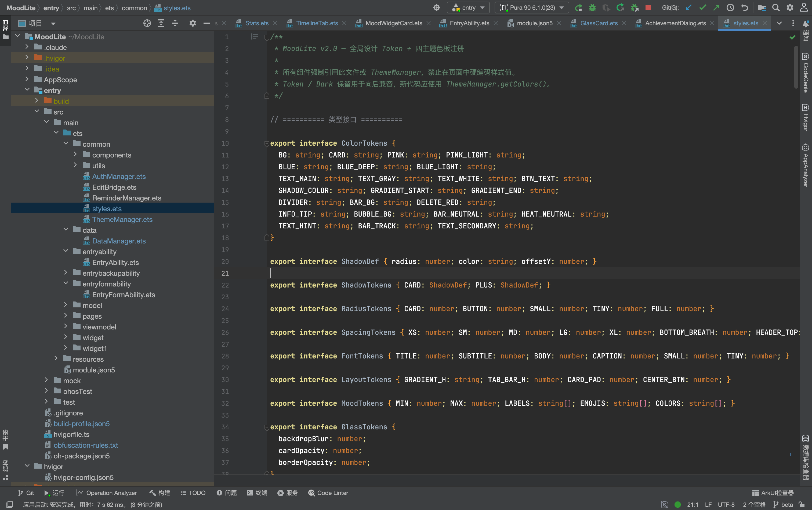This screenshot has width=812, height=510.
Task: Open ThemeManager.ets in the project tree
Action: pyautogui.click(x=122, y=220)
